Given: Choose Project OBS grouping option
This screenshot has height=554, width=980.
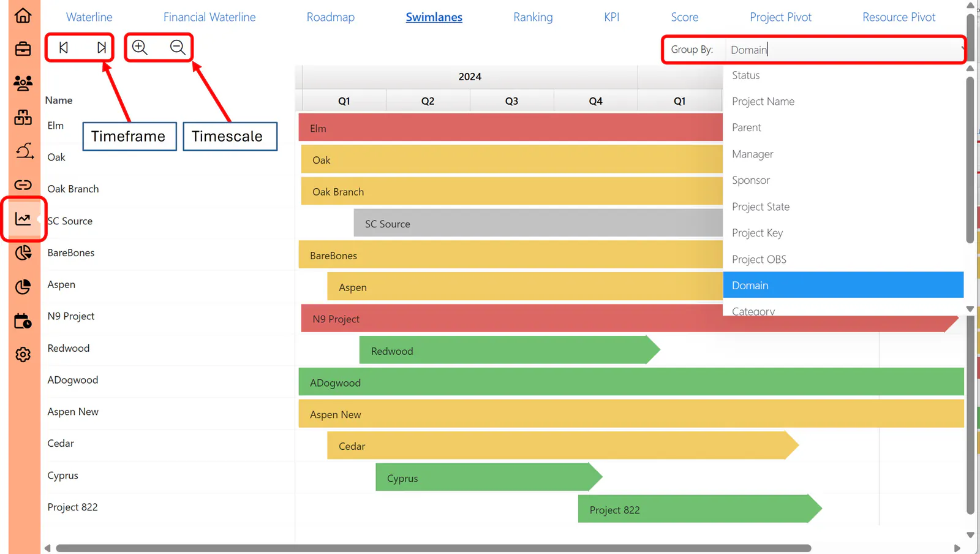Looking at the screenshot, I should pyautogui.click(x=843, y=260).
